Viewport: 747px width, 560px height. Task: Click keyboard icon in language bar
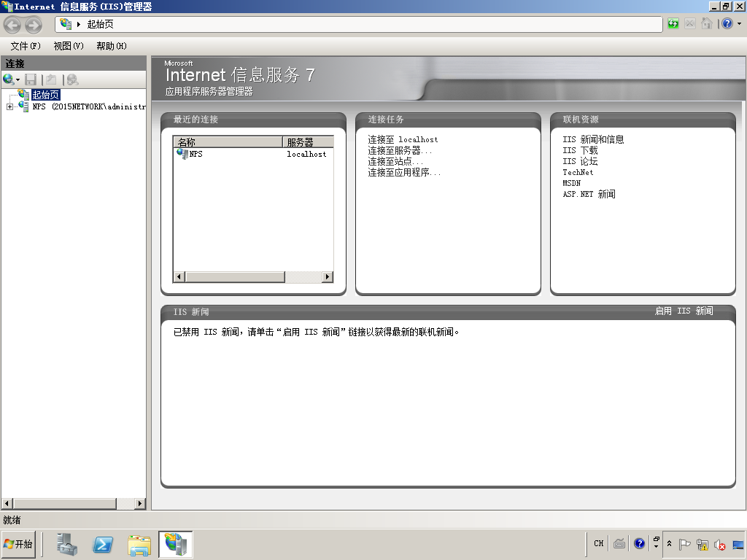(619, 543)
